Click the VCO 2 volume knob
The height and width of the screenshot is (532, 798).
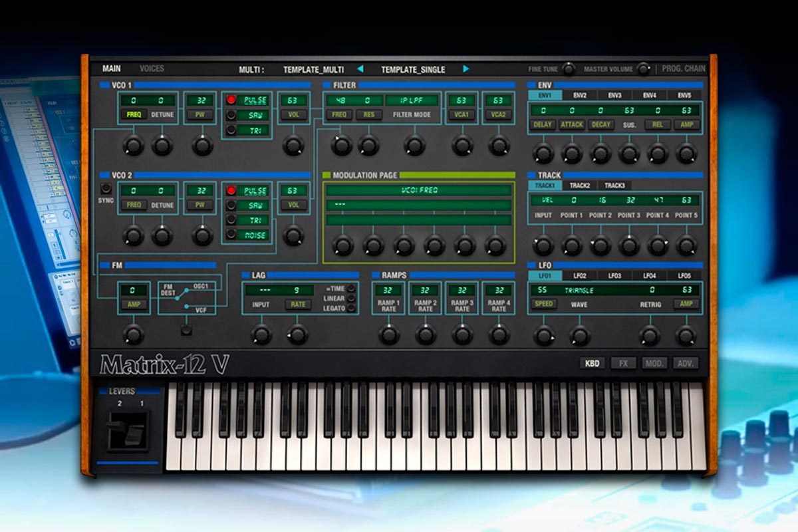click(293, 235)
